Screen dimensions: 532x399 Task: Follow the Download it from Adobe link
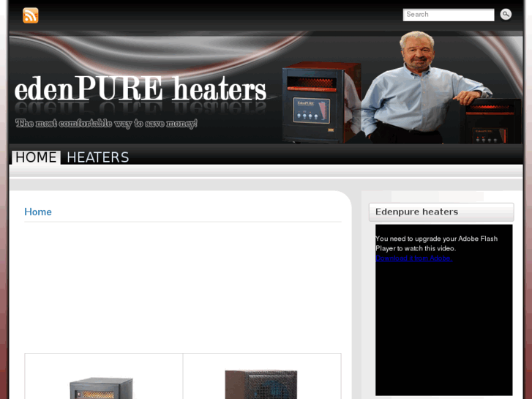(x=413, y=258)
